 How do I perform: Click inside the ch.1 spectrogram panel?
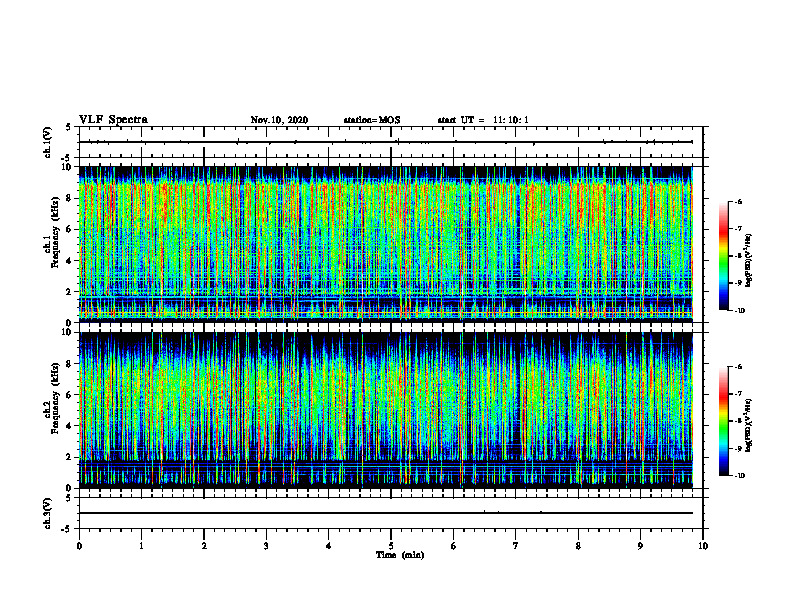(386, 244)
